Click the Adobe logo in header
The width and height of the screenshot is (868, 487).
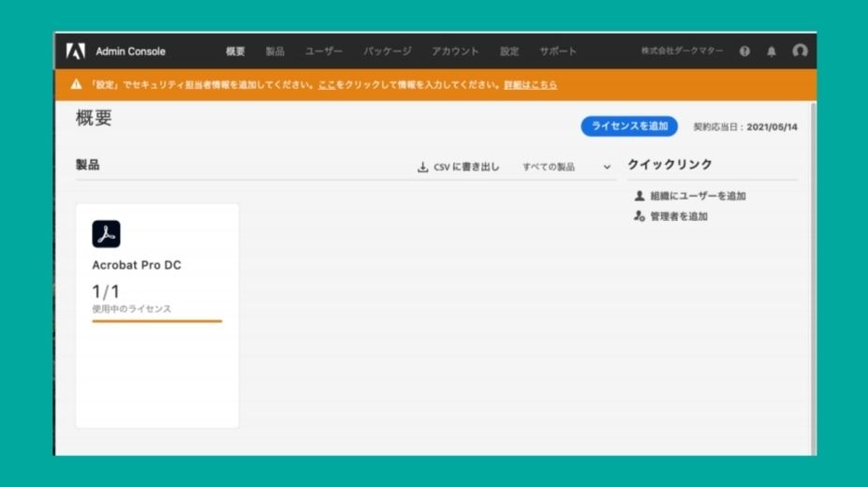[x=76, y=52]
